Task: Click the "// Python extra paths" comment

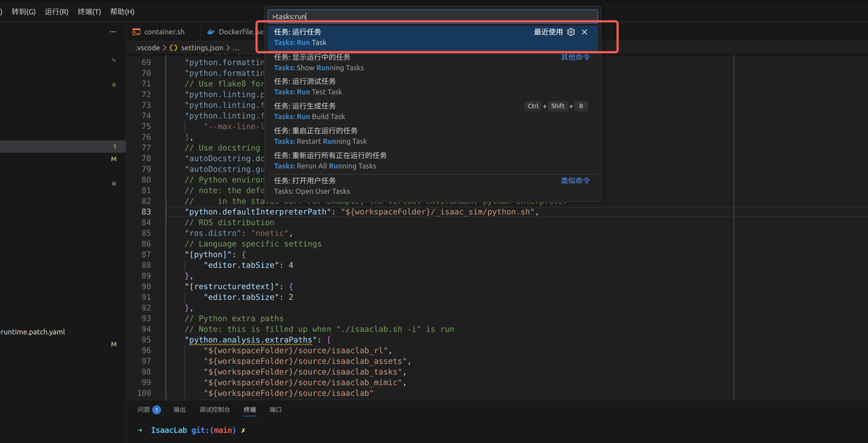Action: 235,319
